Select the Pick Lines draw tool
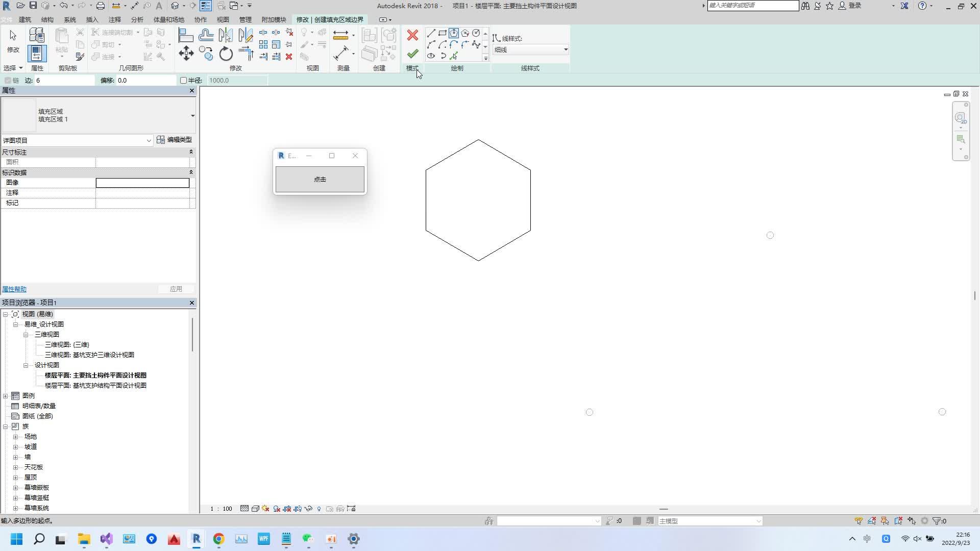Screen dimensions: 980x551 (x=454, y=56)
